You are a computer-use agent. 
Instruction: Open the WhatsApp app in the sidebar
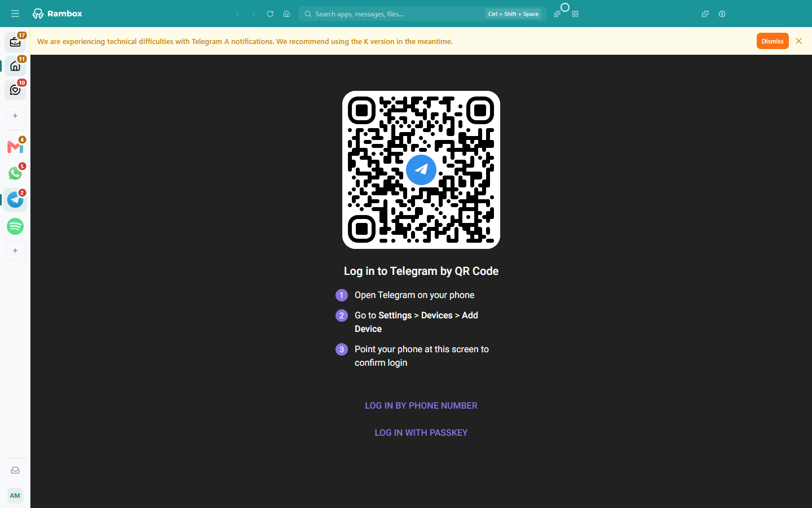point(15,173)
